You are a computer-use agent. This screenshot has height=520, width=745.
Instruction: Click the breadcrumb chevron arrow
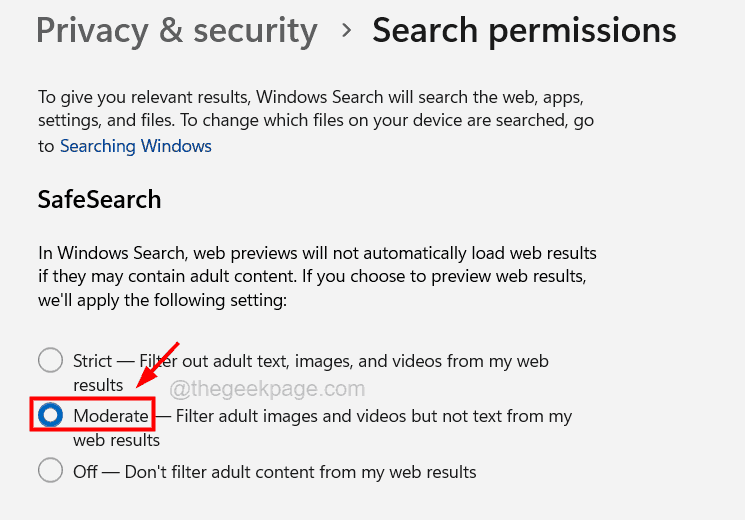(346, 30)
